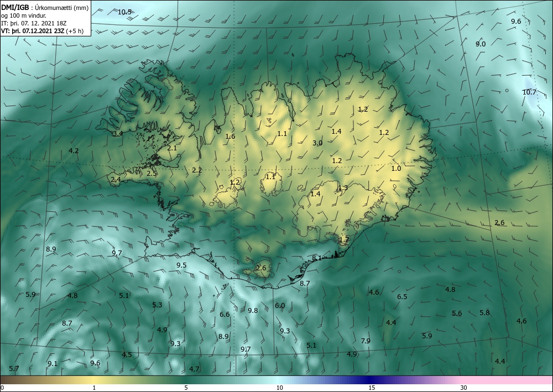This screenshot has width=553, height=392.
Task: Select the 'IT: þri. 07. 12. 2021 18Z' line
Action: click(x=34, y=23)
